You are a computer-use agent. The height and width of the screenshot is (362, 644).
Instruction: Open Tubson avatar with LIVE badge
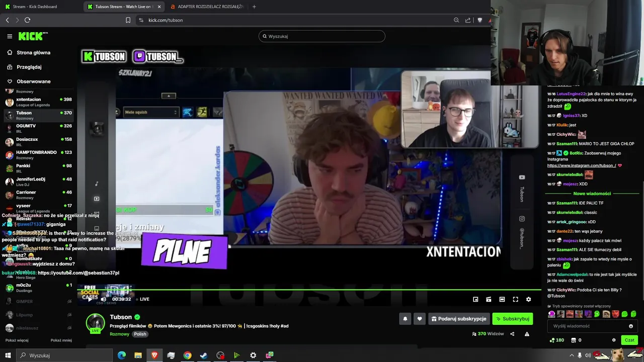coord(95,323)
